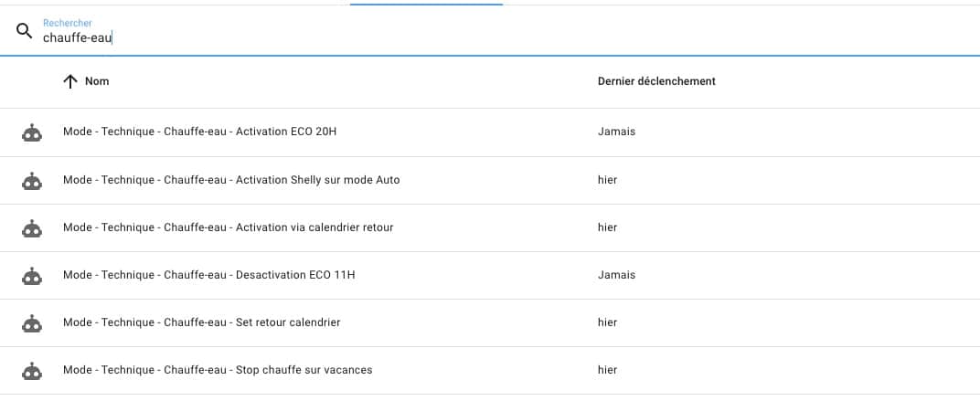Click robot icon for Activation ECO 20H
The height and width of the screenshot is (401, 980).
pos(32,132)
